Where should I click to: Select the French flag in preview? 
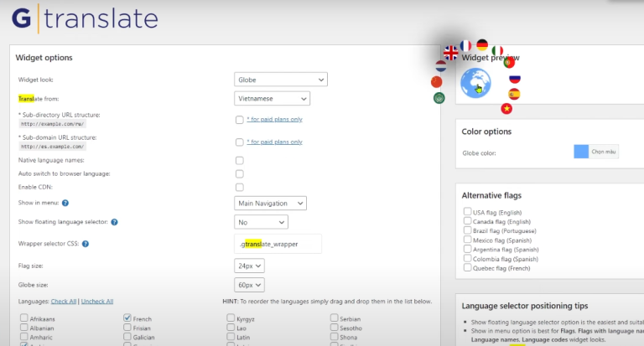tap(465, 45)
